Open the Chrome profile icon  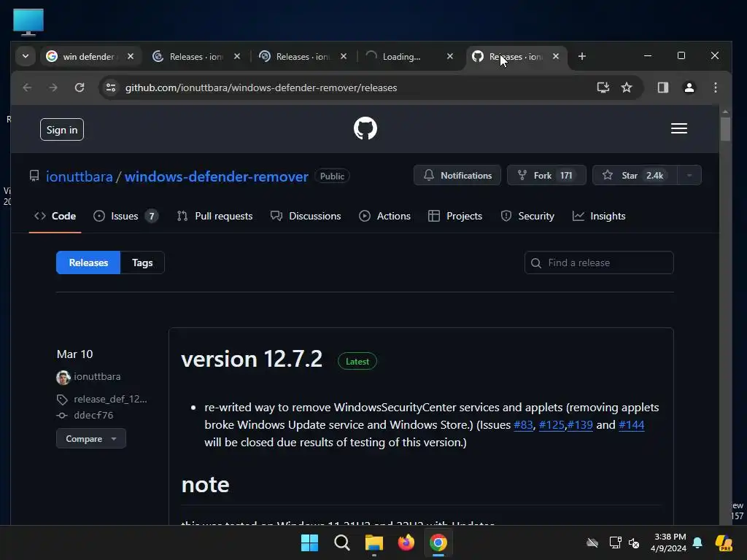click(689, 87)
